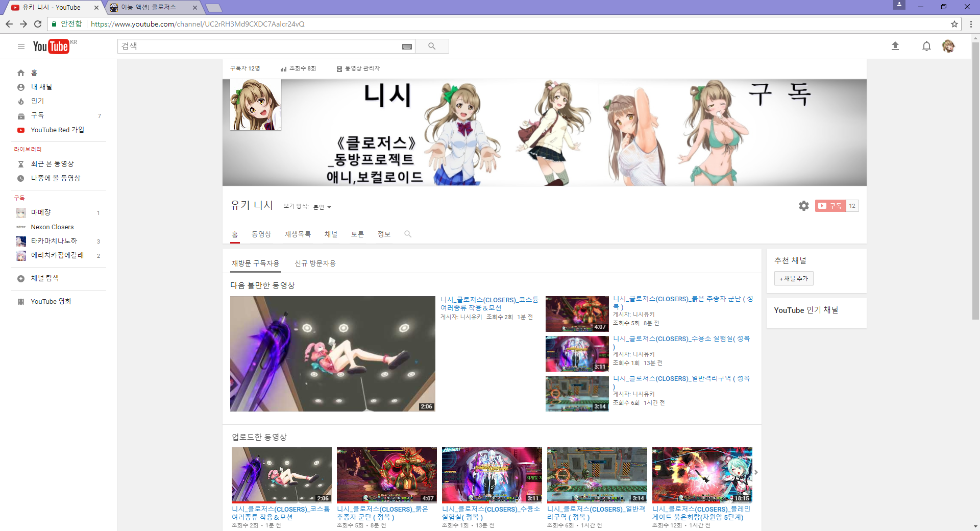Open the 18:15 uploaded video thumbnail
This screenshot has height=531, width=980.
click(702, 475)
